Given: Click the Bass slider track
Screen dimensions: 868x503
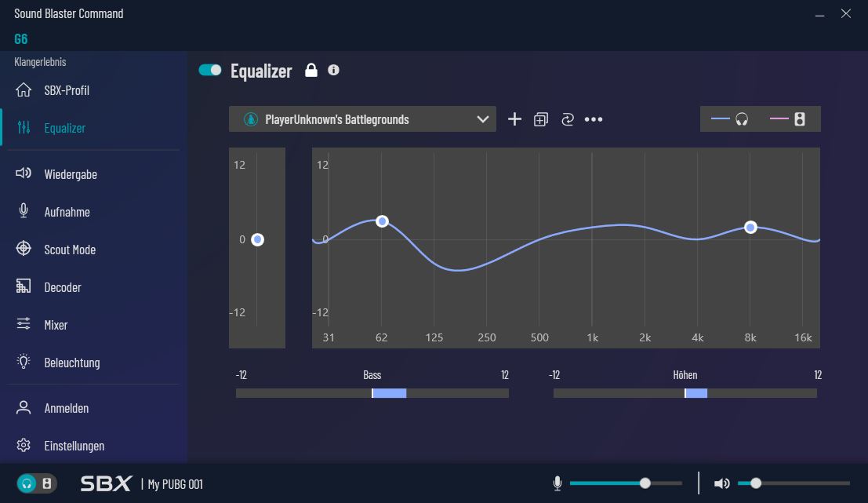Looking at the screenshot, I should pos(372,393).
